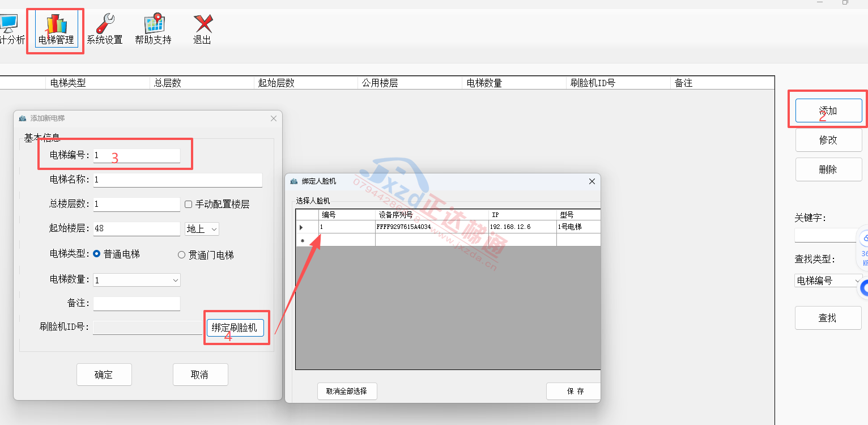This screenshot has height=425, width=868.
Task: Select the 普通电梯 radio button
Action: click(x=97, y=254)
